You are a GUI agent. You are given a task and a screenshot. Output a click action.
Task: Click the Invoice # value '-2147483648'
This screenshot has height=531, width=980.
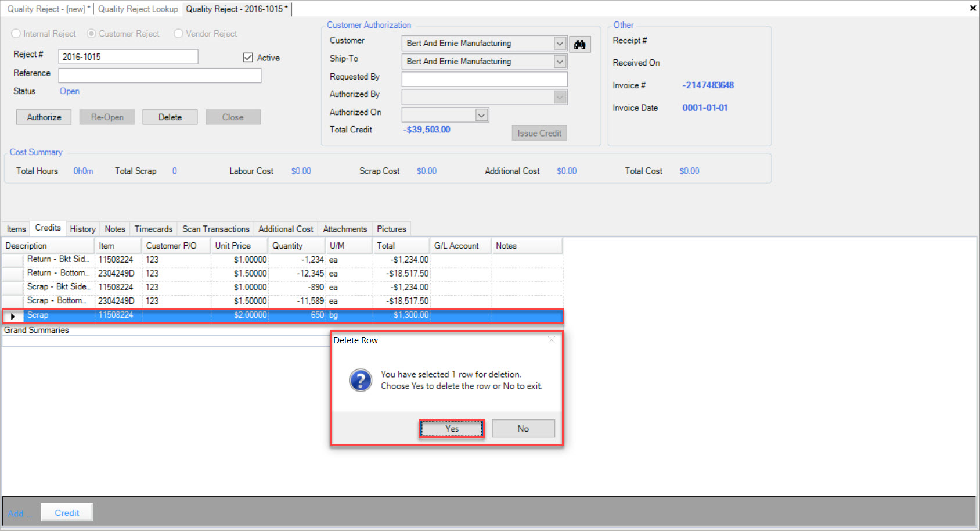click(708, 85)
